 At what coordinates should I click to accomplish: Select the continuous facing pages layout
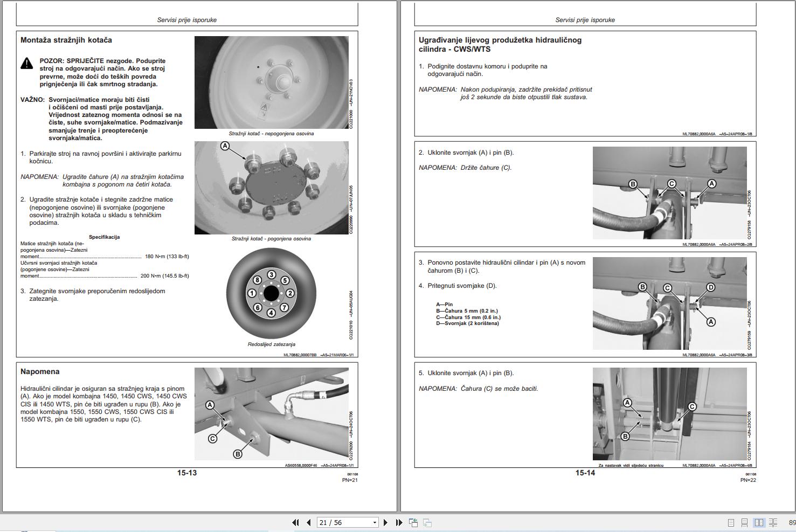(x=773, y=523)
